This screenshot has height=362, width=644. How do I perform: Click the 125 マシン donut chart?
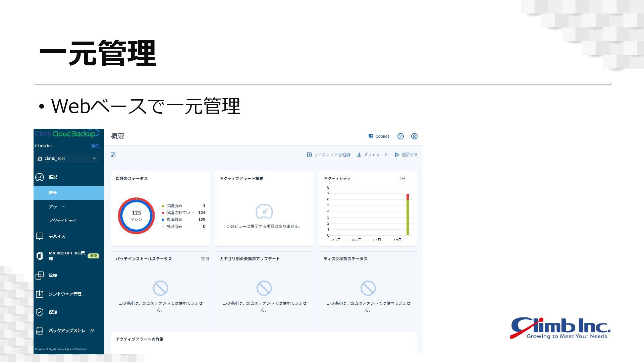pyautogui.click(x=137, y=216)
